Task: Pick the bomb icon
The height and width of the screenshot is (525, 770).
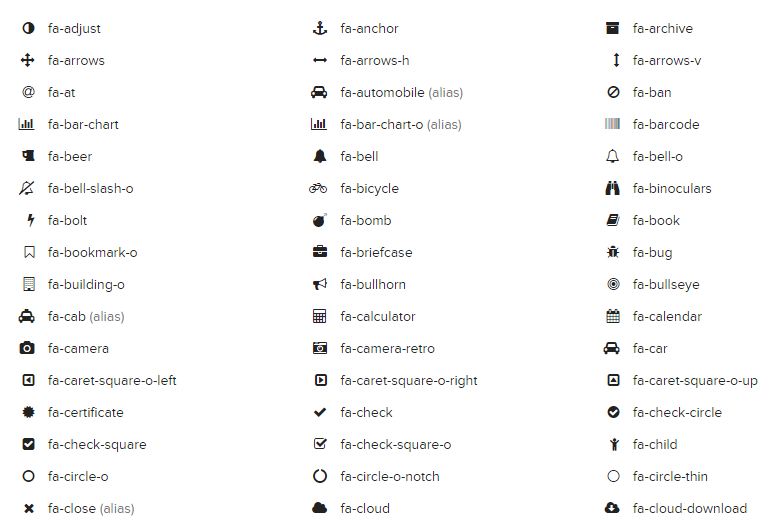Action: point(320,220)
